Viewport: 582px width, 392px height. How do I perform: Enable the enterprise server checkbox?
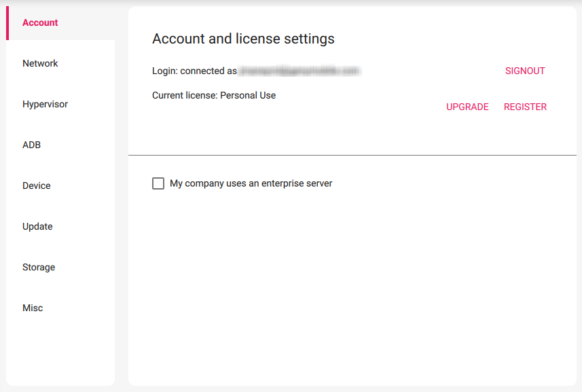[x=158, y=183]
